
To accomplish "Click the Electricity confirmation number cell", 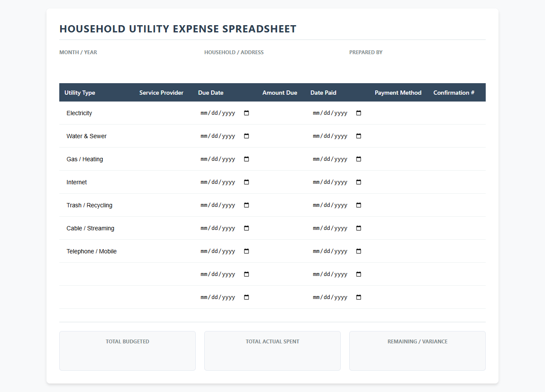I will 457,113.
